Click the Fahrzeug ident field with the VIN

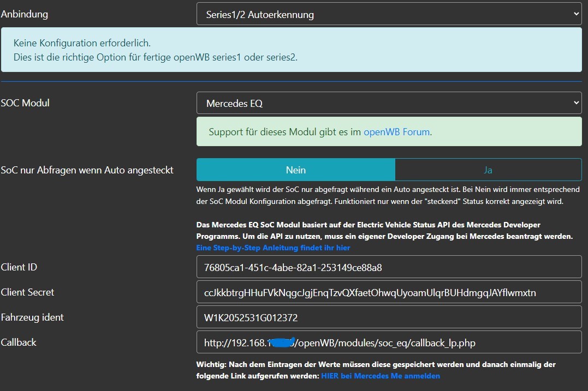[x=389, y=317]
